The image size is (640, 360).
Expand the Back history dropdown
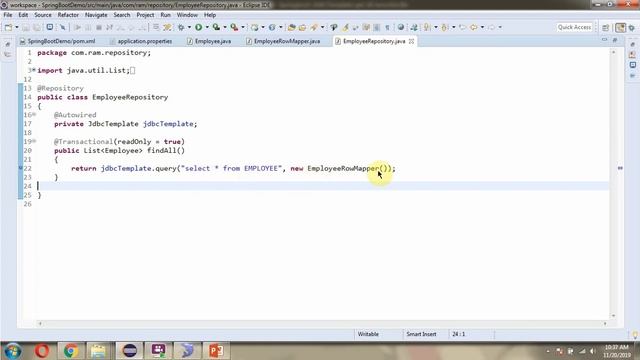click(482, 27)
